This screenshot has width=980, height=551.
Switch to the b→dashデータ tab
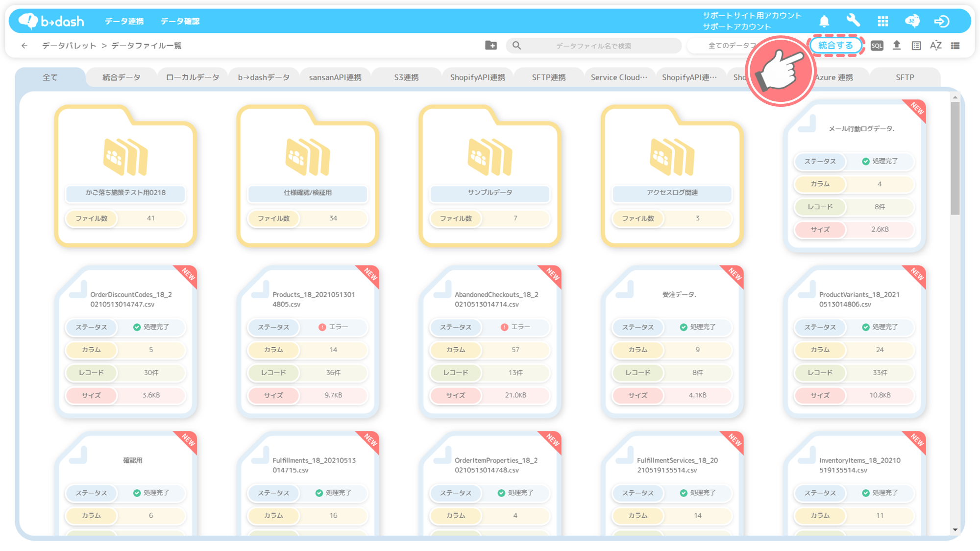point(264,77)
